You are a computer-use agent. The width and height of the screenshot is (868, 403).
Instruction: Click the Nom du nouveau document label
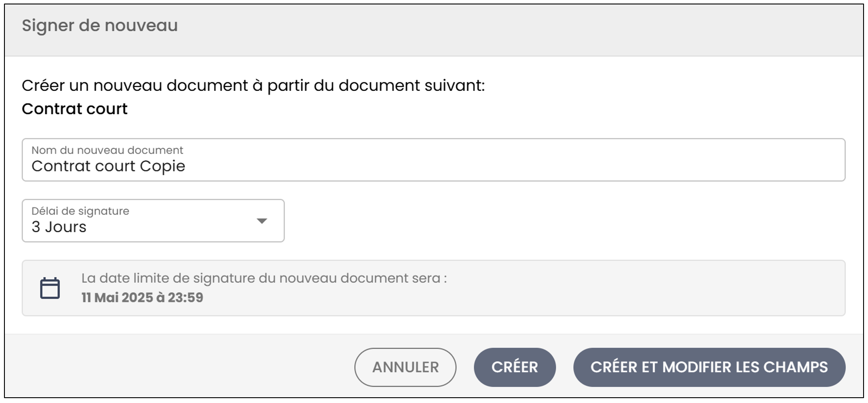107,150
